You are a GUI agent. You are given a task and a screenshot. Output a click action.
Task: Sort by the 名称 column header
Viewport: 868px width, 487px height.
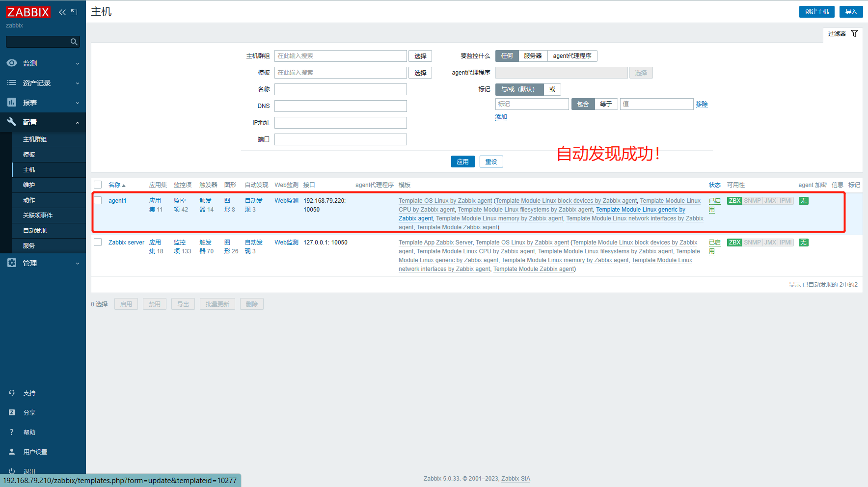click(x=117, y=185)
